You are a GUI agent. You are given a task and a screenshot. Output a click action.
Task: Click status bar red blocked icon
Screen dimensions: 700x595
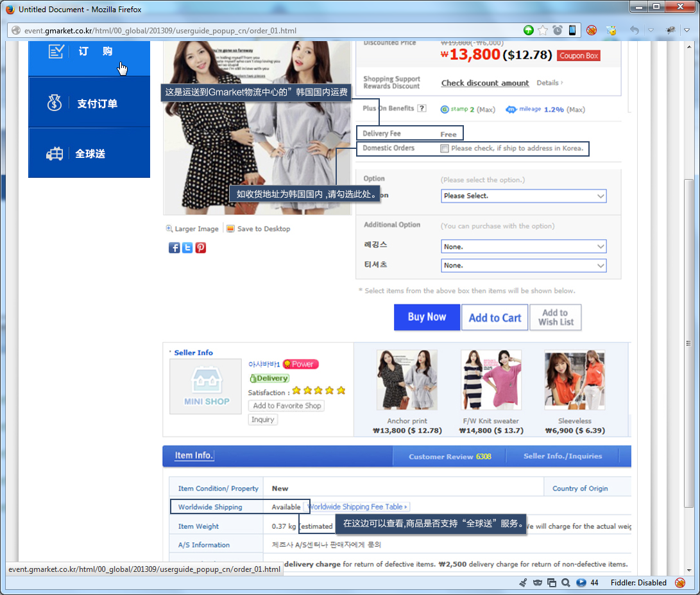pos(680,583)
